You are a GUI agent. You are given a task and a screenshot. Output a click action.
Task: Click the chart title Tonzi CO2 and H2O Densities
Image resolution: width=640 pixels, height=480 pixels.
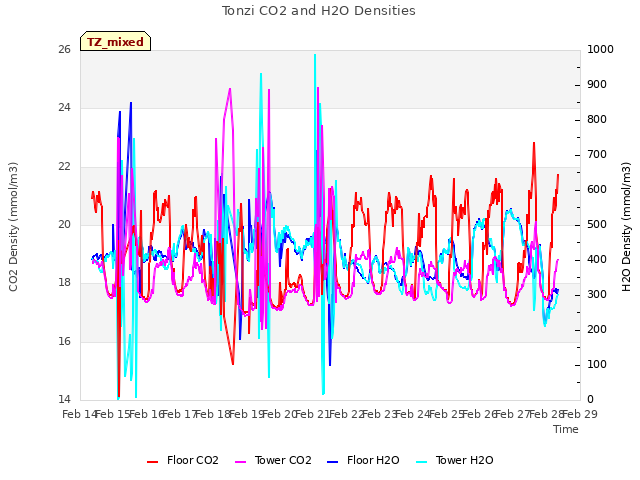click(x=319, y=11)
